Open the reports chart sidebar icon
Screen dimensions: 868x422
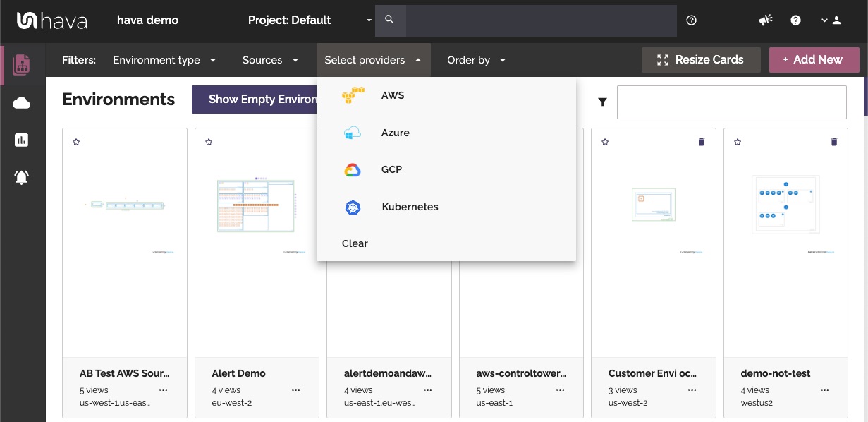coord(22,140)
